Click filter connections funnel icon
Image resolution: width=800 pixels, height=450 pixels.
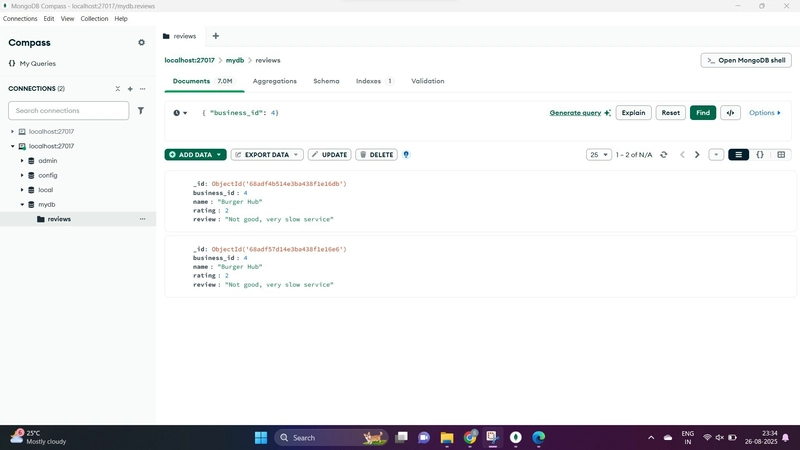point(141,110)
